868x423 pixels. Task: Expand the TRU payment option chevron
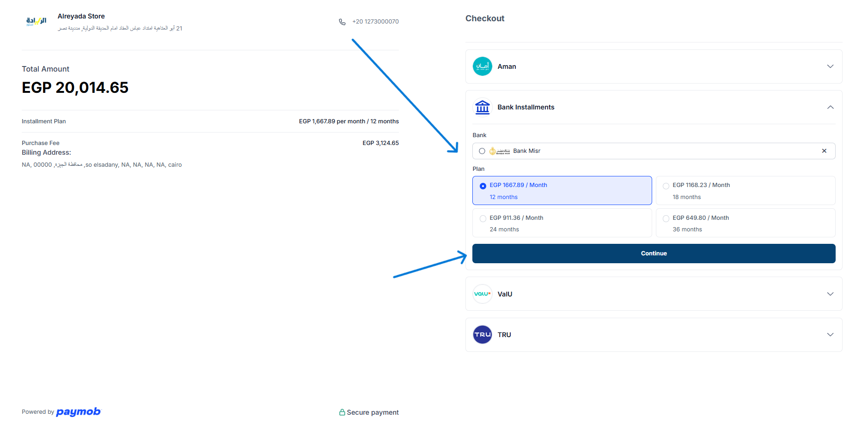(x=830, y=335)
